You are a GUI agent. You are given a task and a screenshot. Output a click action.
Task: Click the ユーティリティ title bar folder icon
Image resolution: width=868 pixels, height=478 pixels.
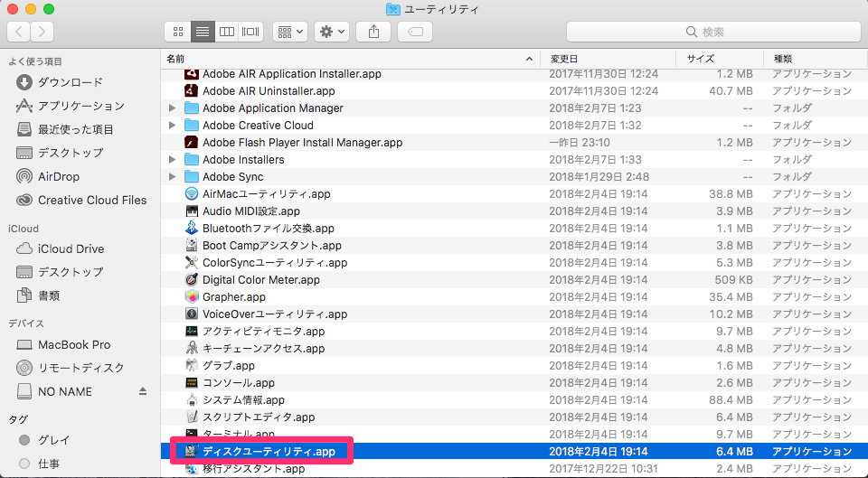(x=392, y=9)
